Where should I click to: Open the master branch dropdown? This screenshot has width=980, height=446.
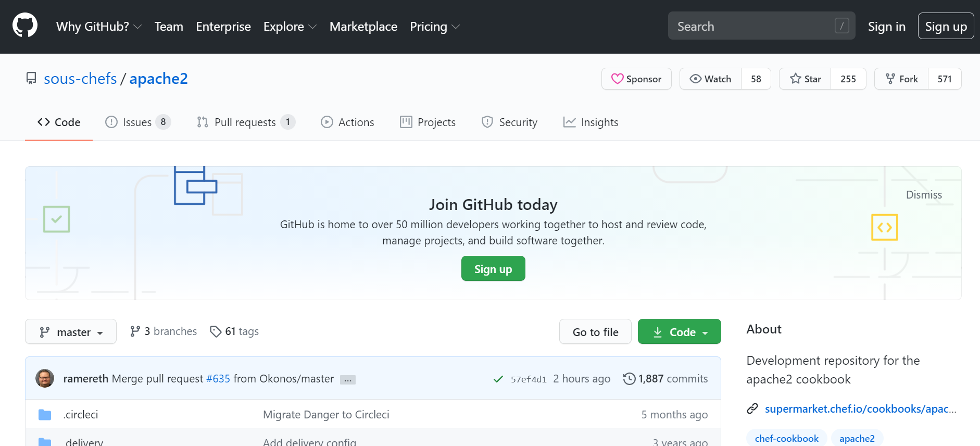71,331
